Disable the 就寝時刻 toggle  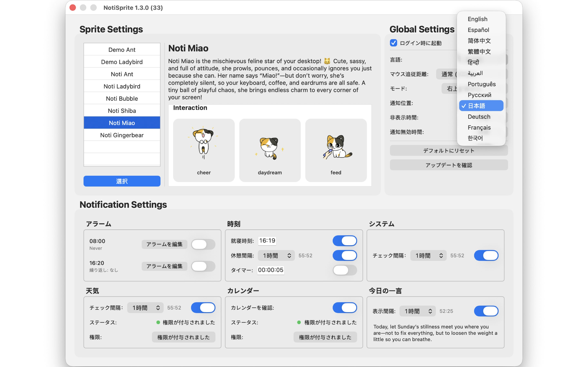[345, 241]
